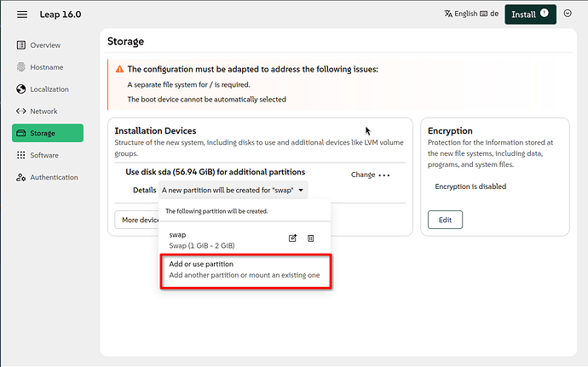Click the exclamation badge on Install
Viewport: 588px width, 367px height.
point(545,13)
